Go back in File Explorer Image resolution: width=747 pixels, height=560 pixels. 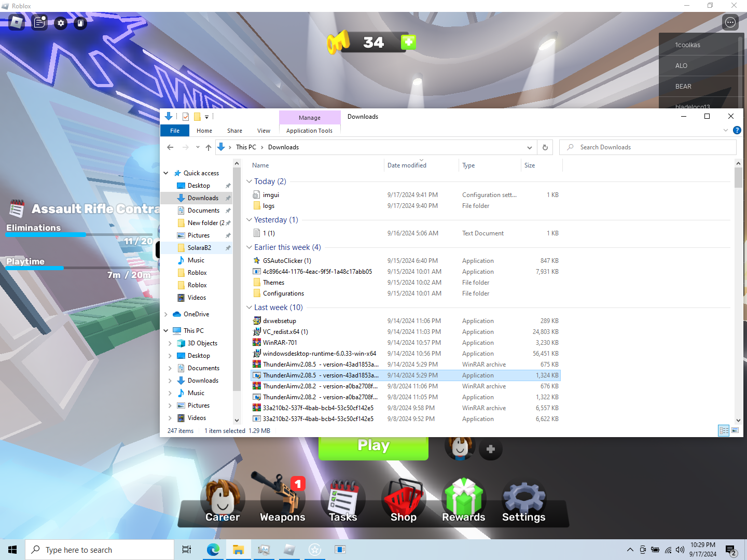coord(170,147)
